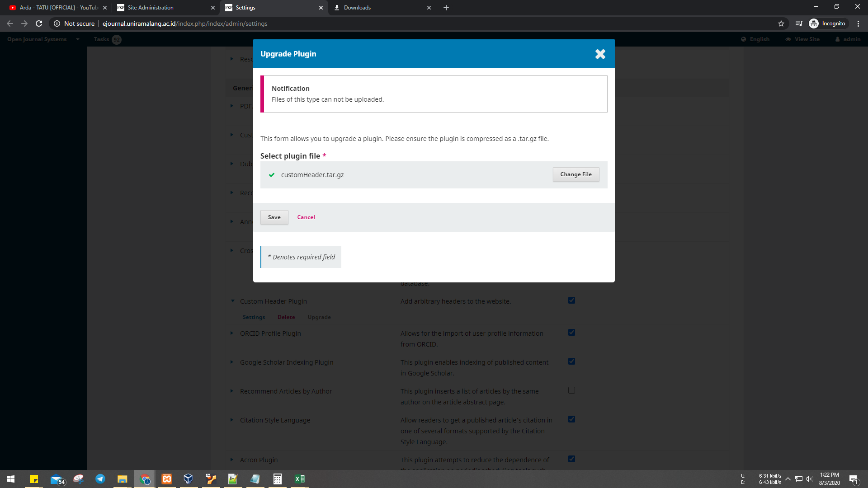Open the Windows Start menu
The height and width of the screenshot is (488, 868).
(11, 479)
